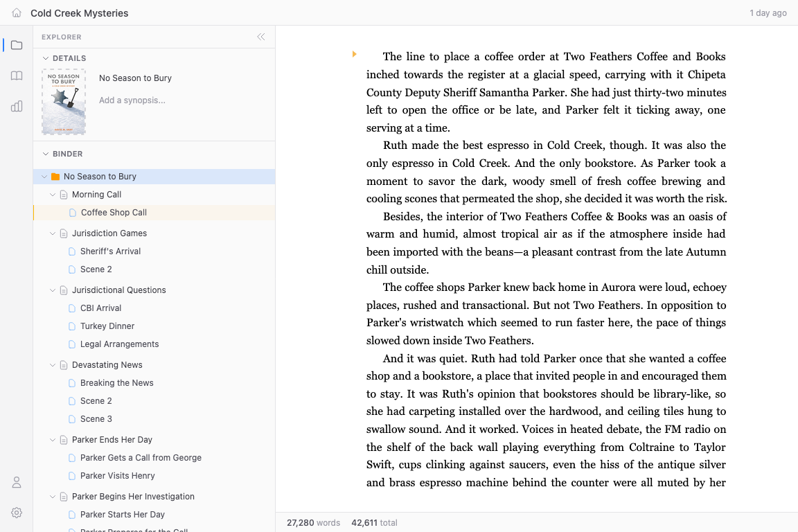Open the book reading view icon
Screen dimensions: 798x532
[x=16, y=76]
